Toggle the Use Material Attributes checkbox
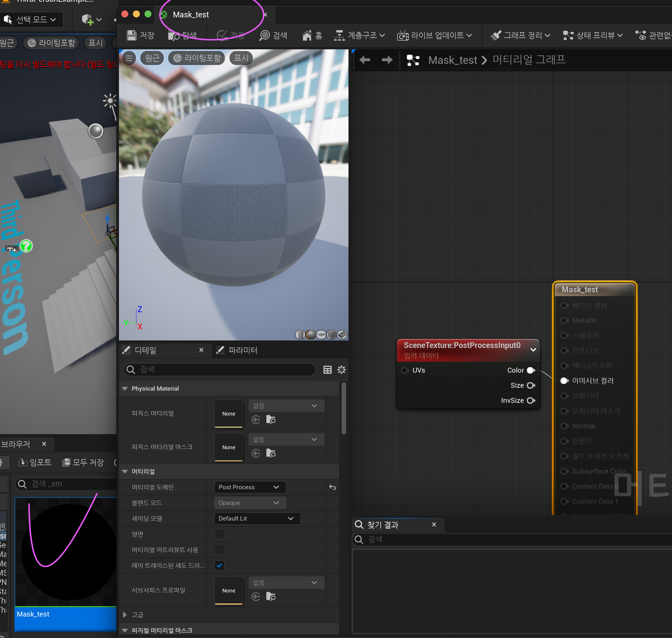This screenshot has width=672, height=638. [219, 550]
